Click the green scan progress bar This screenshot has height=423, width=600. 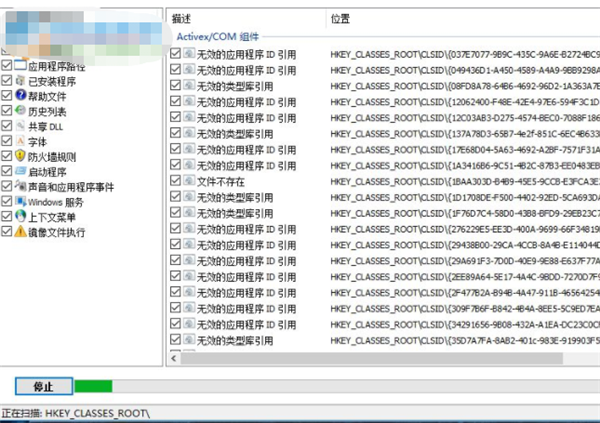coord(93,386)
